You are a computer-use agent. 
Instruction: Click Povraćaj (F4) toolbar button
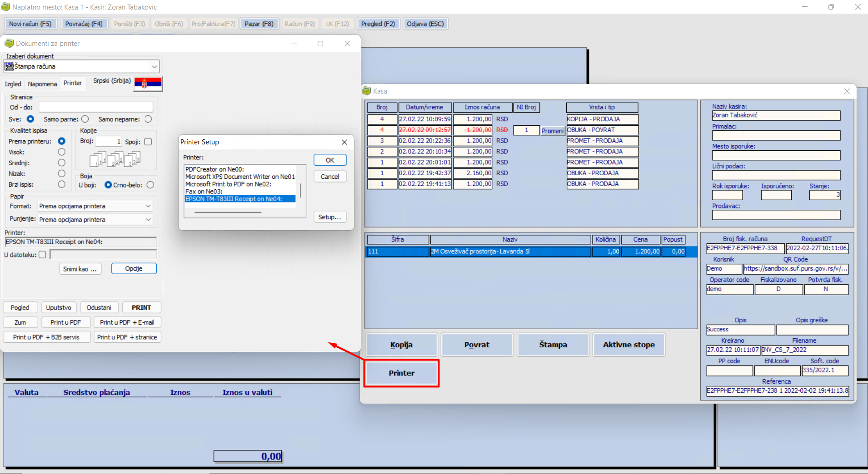click(84, 24)
